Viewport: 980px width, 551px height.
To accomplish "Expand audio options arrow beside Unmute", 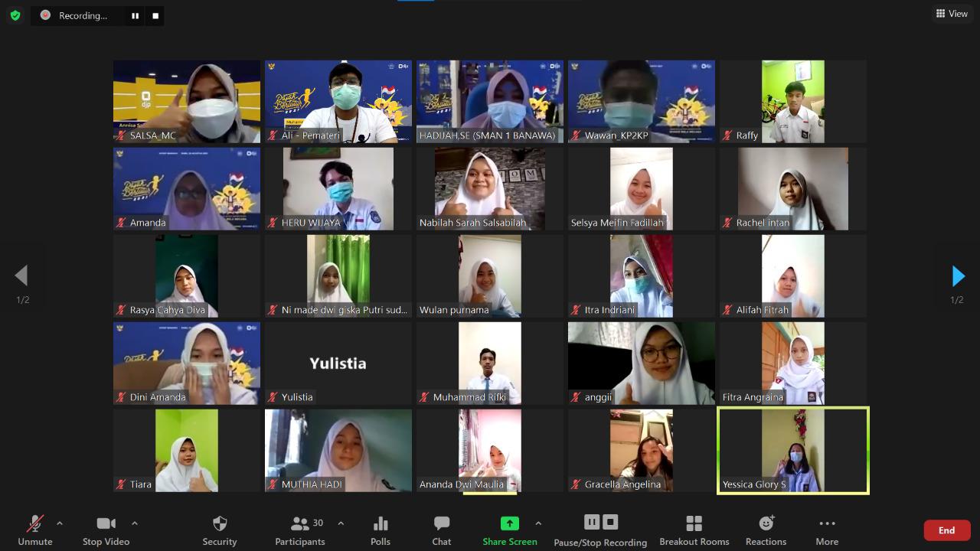I will (x=60, y=523).
